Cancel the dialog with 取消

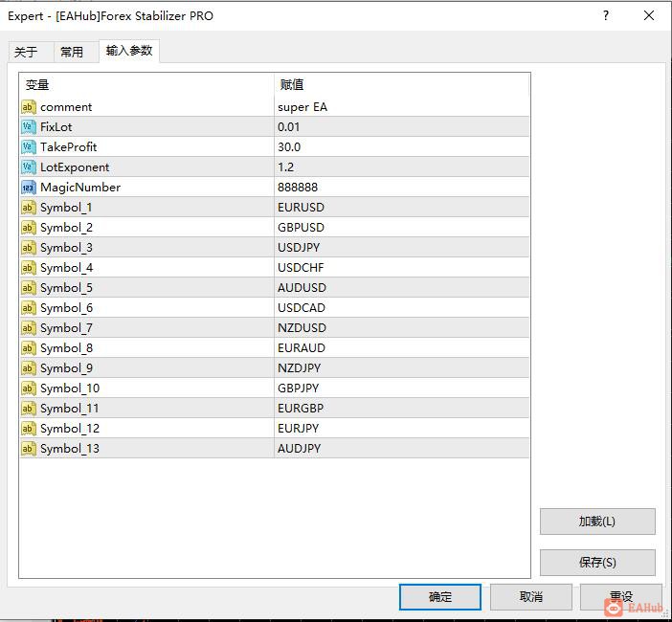(531, 597)
